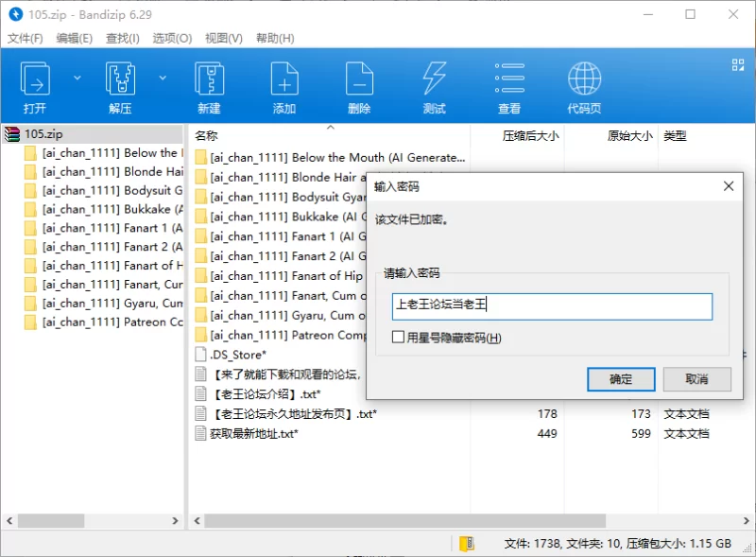Click the 原始大小 column header
This screenshot has width=756, height=557.
tap(629, 136)
